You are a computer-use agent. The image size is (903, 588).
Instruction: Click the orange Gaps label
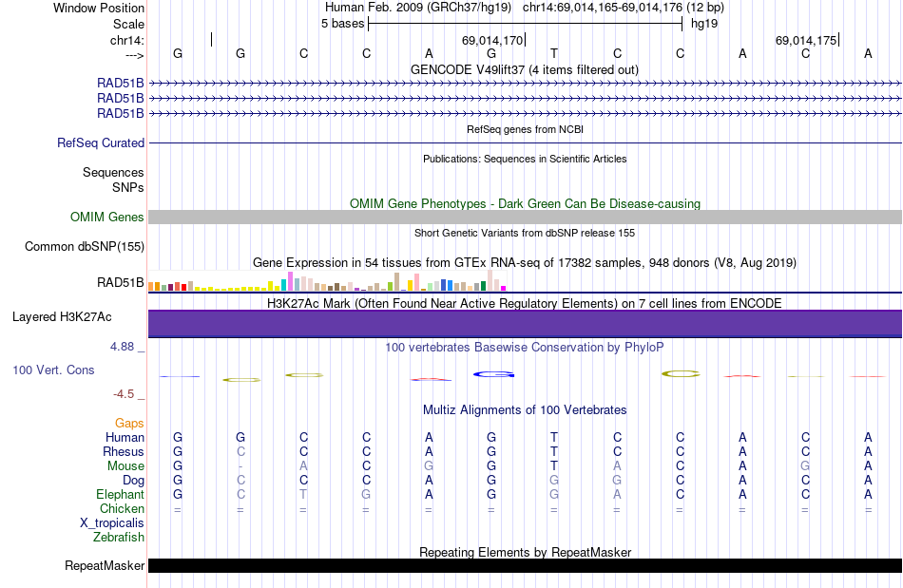tap(129, 423)
